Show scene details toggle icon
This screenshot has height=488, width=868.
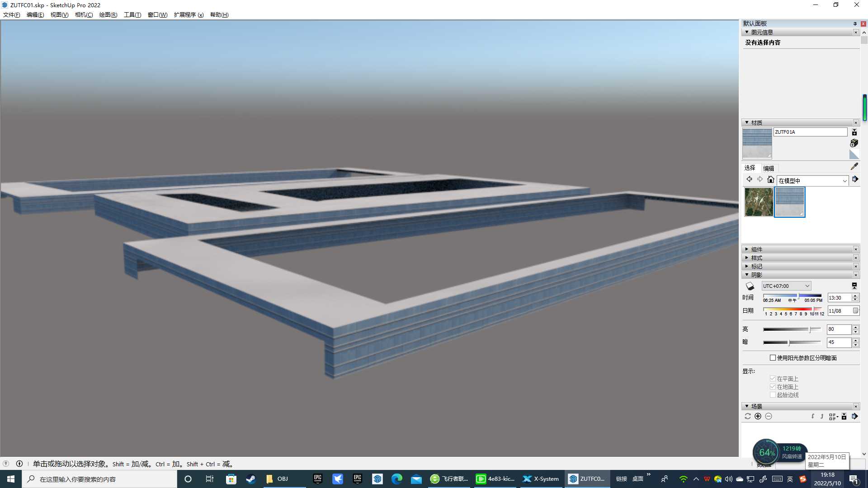coord(844,417)
